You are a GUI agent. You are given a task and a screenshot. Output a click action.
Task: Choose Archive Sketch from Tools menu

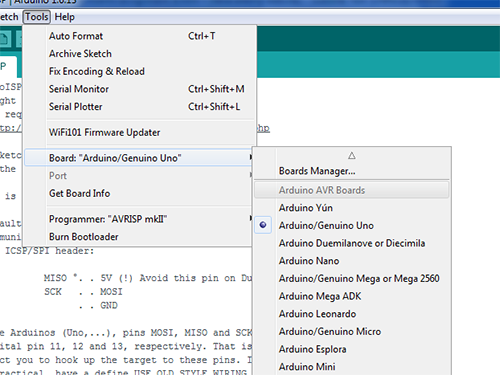pos(138,54)
